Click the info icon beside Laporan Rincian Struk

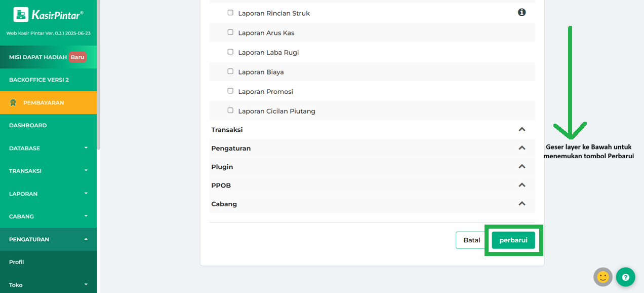click(x=522, y=12)
